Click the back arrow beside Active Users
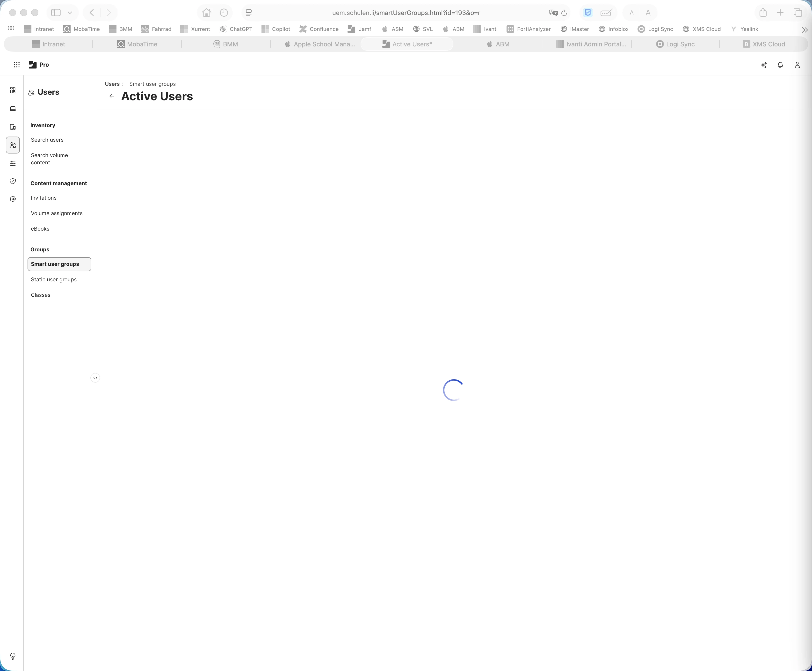812x671 pixels. point(112,96)
